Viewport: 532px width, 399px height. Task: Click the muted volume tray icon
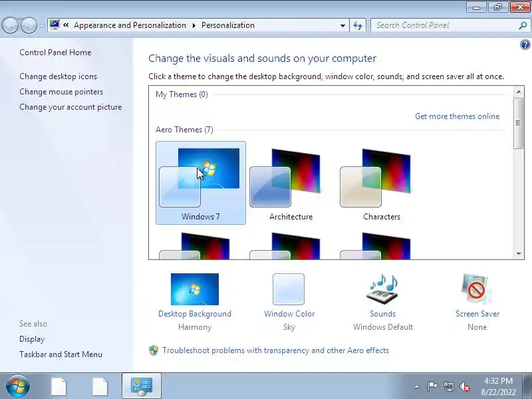point(465,386)
